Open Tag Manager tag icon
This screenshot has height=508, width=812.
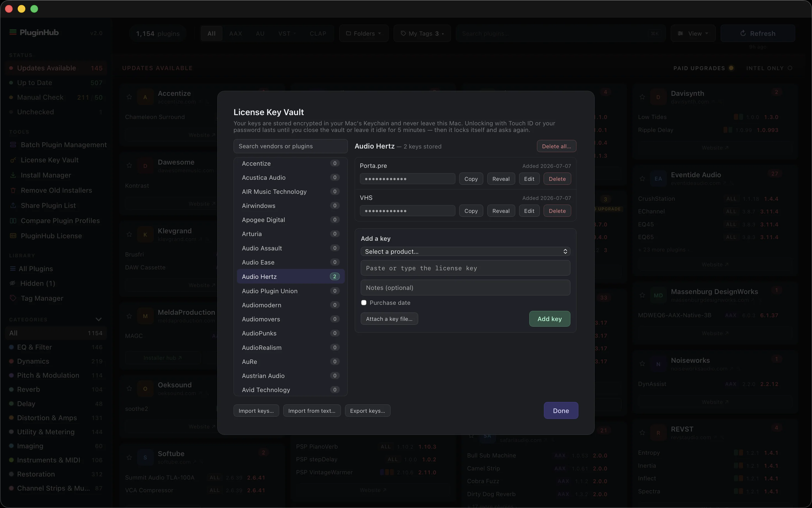[13, 298]
